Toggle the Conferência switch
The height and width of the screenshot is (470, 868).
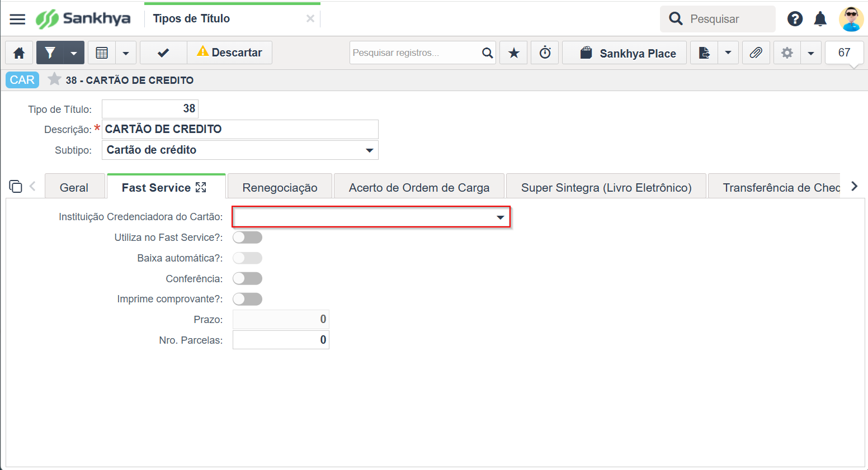click(x=247, y=278)
